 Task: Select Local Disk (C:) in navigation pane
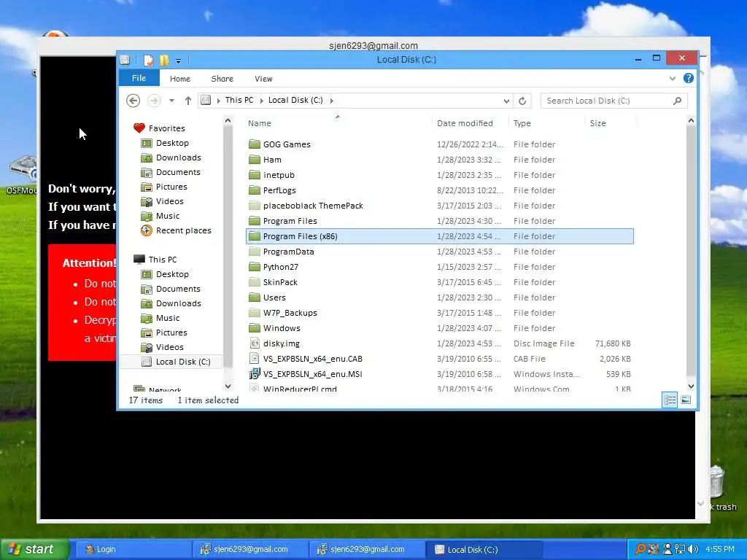pos(183,362)
